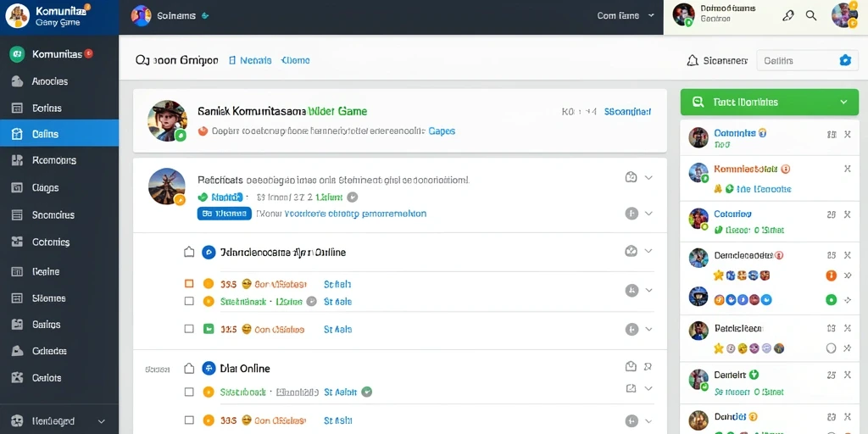The image size is (868, 434).
Task: Click the Dlar Online heading text
Action: click(x=245, y=368)
